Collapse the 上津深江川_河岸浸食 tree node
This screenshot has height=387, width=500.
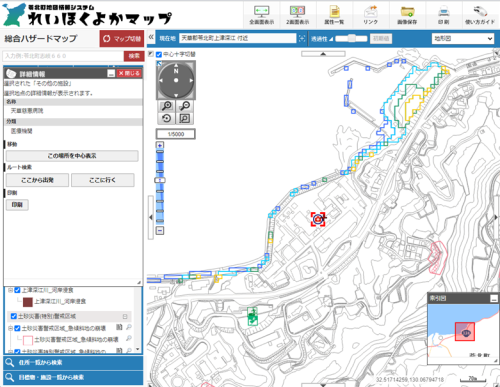pyautogui.click(x=10, y=290)
